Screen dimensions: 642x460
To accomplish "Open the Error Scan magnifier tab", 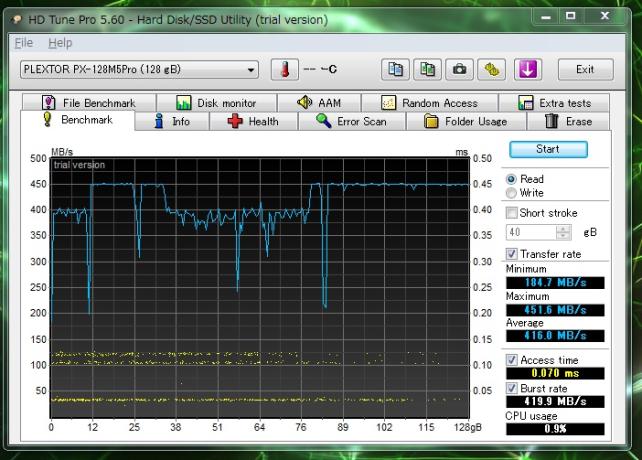I will [350, 121].
